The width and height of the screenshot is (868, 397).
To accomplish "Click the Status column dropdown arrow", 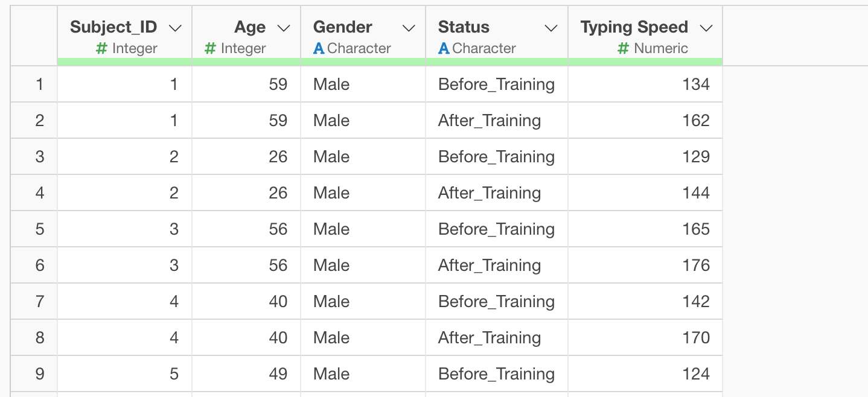I will [x=550, y=28].
